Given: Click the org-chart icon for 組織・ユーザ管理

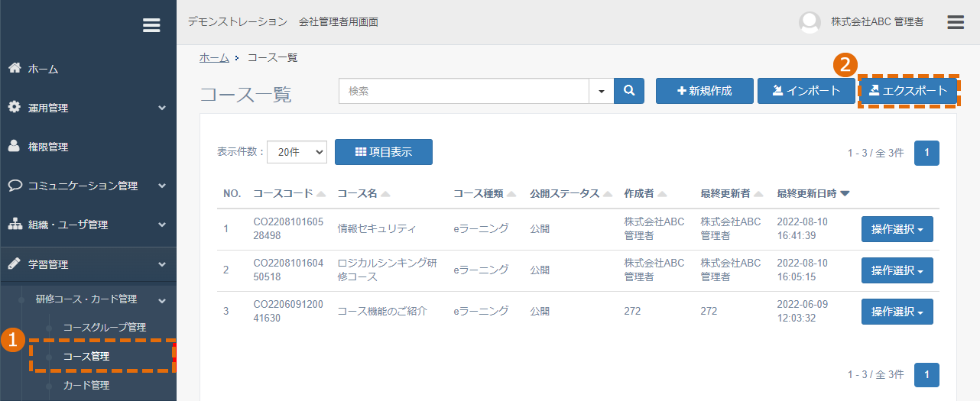Looking at the screenshot, I should [x=15, y=224].
